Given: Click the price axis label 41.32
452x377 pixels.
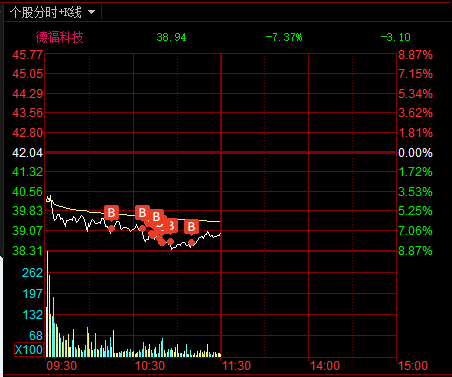Looking at the screenshot, I should click(x=28, y=172).
